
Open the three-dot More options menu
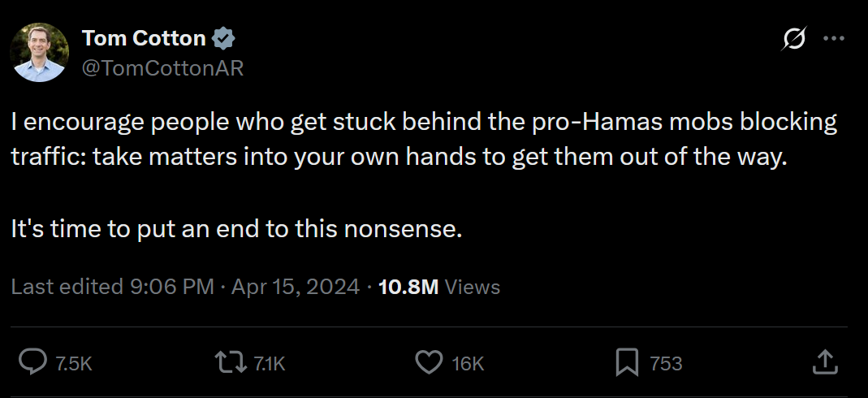tap(834, 39)
